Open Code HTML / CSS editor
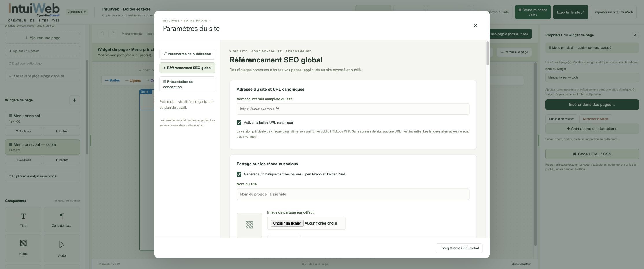The height and width of the screenshot is (269, 644). click(592, 154)
